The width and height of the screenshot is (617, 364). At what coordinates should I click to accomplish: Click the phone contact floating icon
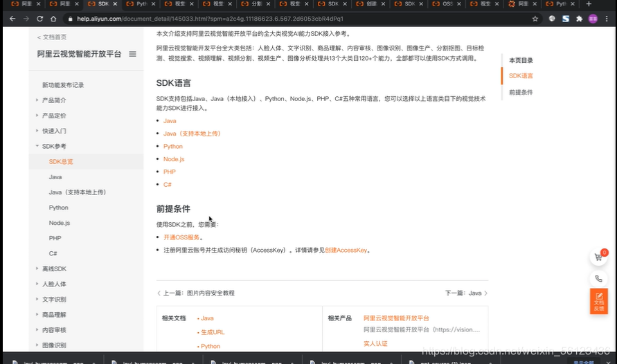click(598, 279)
